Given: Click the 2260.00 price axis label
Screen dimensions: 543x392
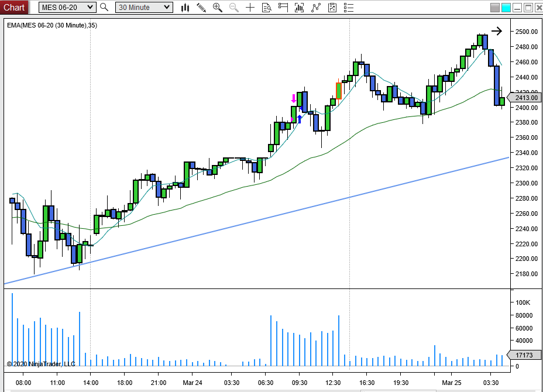Looking at the screenshot, I should [x=527, y=214].
